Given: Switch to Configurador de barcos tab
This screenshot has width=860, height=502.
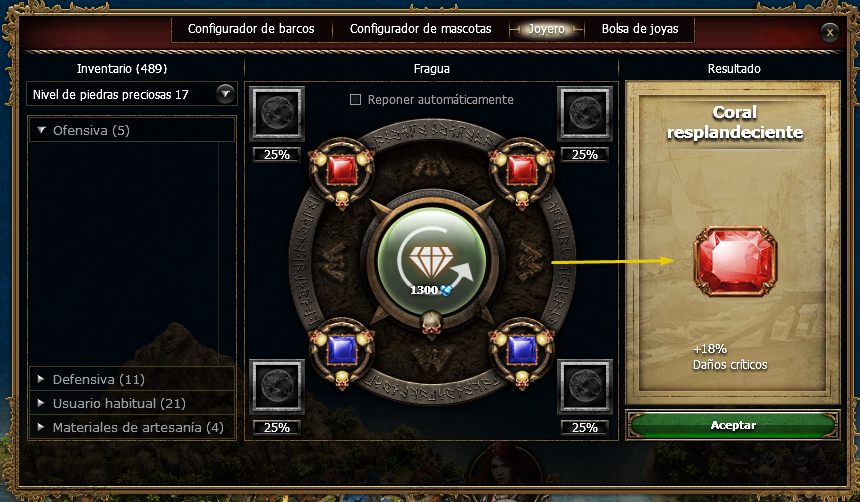Looking at the screenshot, I should [x=251, y=29].
